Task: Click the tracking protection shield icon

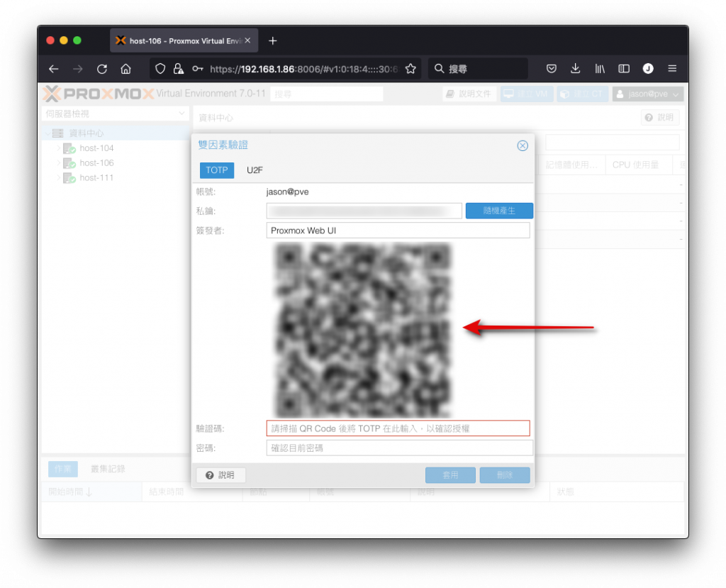Action: click(x=160, y=69)
